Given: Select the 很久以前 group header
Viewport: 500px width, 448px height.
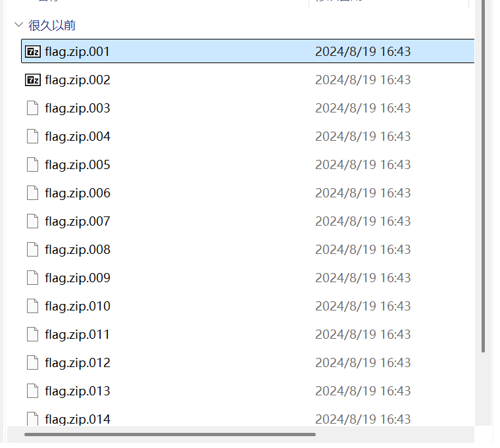Looking at the screenshot, I should click(x=52, y=26).
